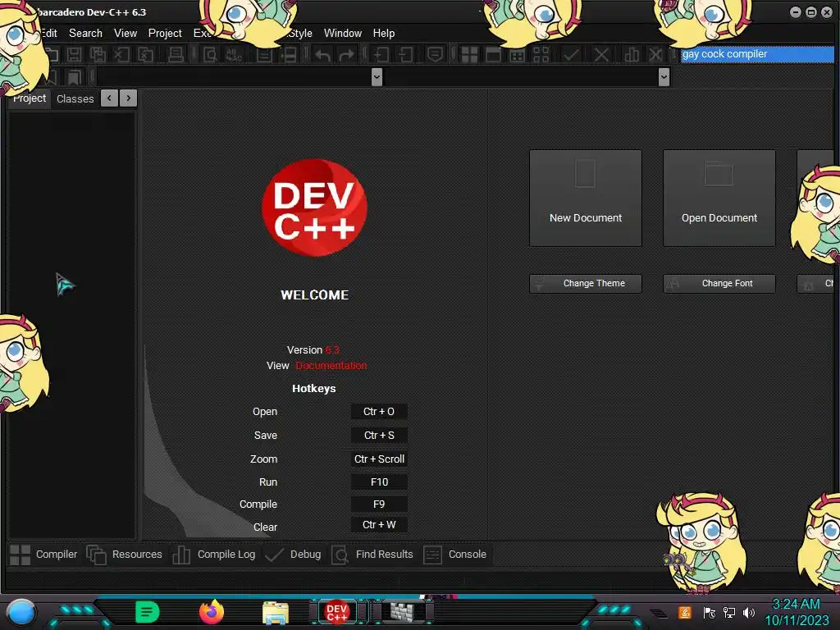The image size is (840, 630).
Task: Open the Console bottom tab
Action: (x=454, y=555)
